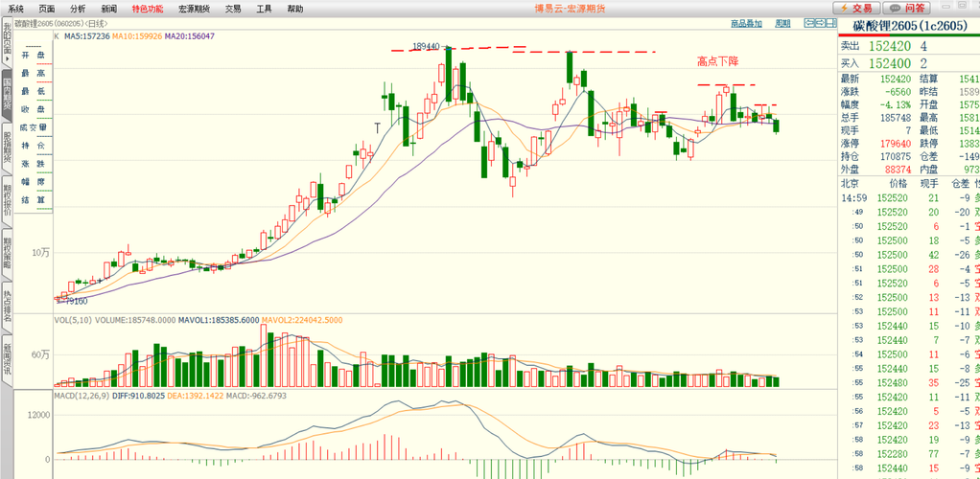980x479 pixels.
Task: Click the left-arrow chart navigation icon
Action: click(808, 23)
